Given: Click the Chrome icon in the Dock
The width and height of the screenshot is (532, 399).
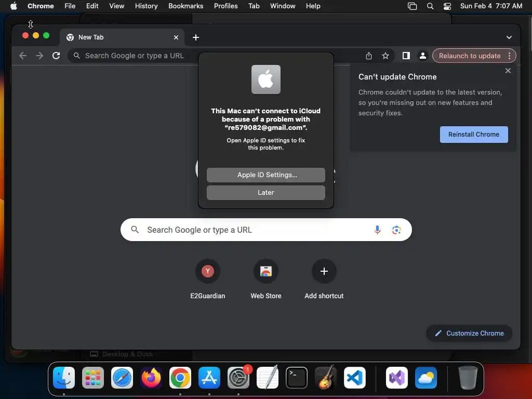Looking at the screenshot, I should (180, 378).
